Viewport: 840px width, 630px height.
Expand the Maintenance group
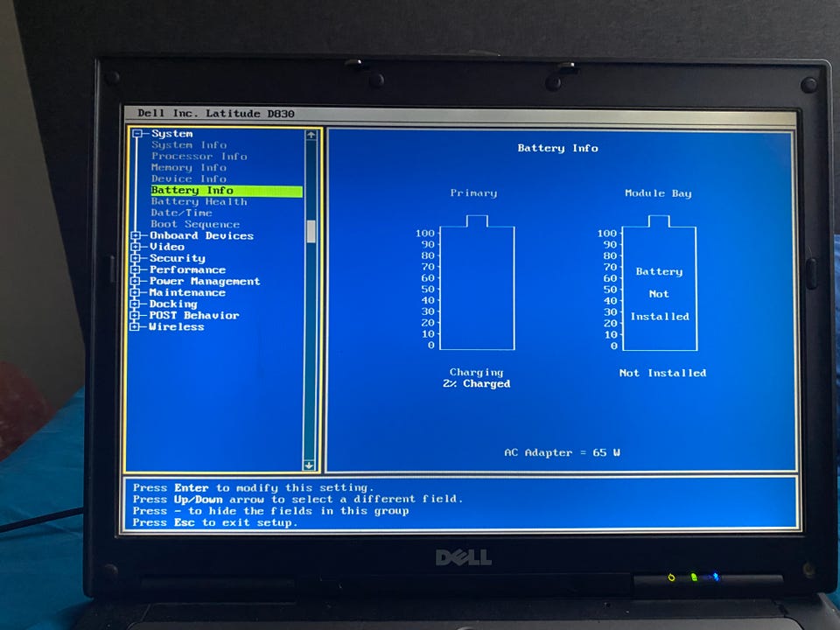[x=136, y=292]
